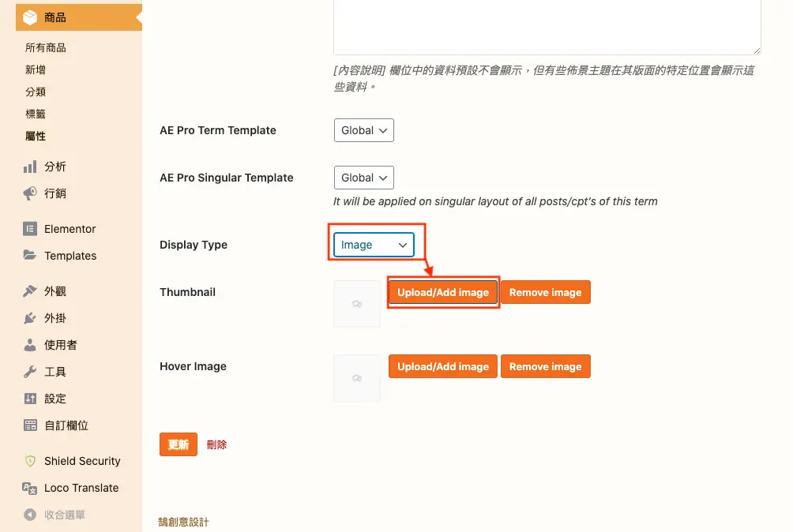
Task: Open AE Pro Singular Template dropdown
Action: coord(363,178)
